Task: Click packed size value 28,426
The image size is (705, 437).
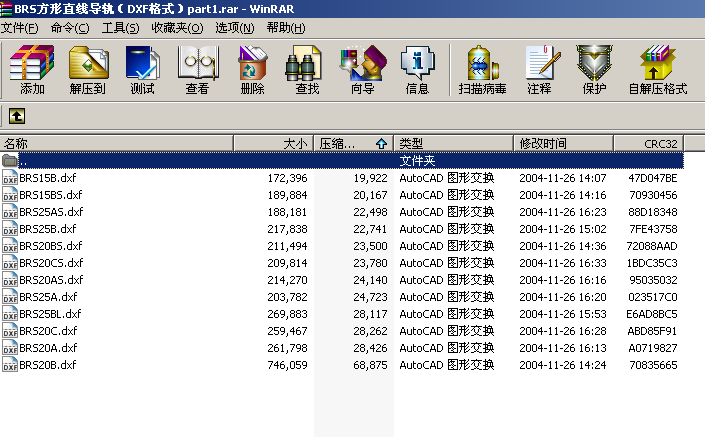Action: click(370, 348)
